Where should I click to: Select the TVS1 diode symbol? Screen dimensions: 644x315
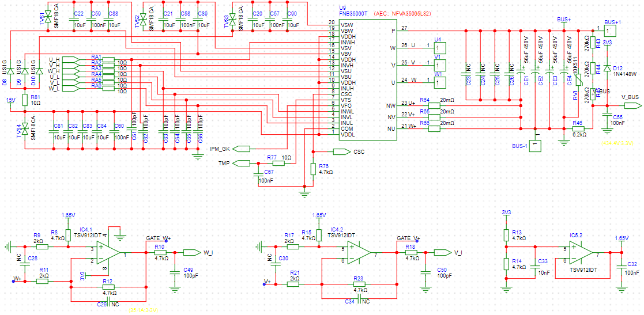[47, 17]
